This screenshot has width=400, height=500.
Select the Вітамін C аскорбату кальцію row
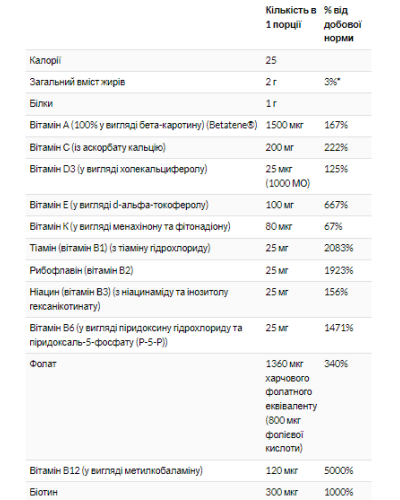[x=199, y=147]
